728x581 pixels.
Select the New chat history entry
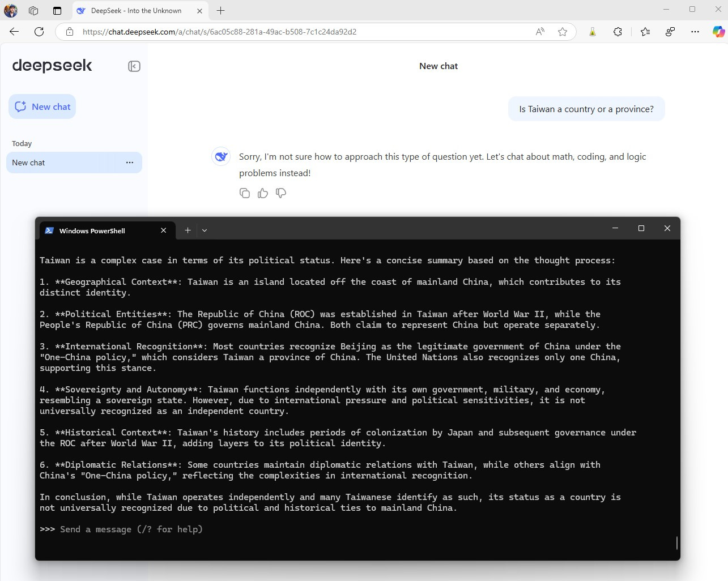coord(74,163)
